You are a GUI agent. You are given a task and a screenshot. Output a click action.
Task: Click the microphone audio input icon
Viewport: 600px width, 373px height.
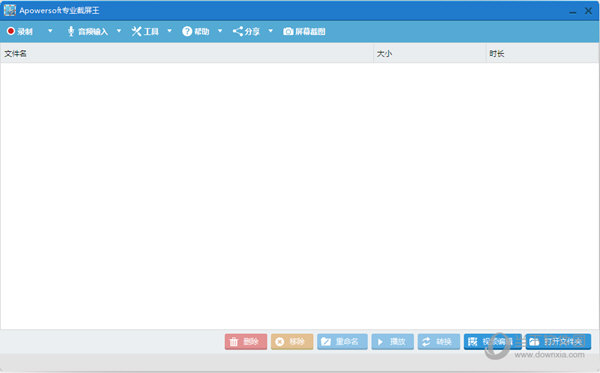(71, 31)
